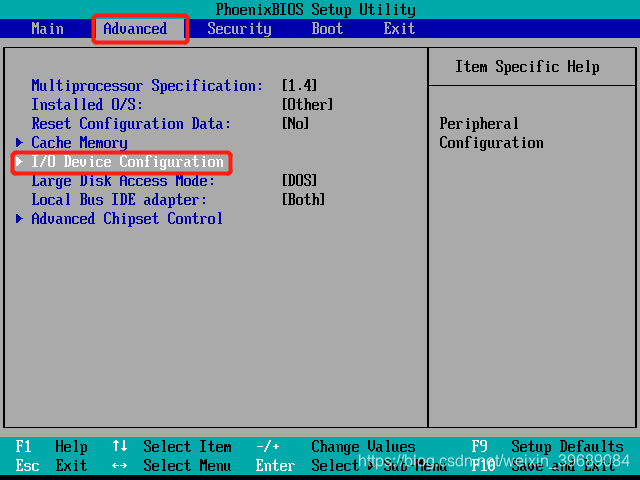Image resolution: width=640 pixels, height=480 pixels.
Task: Select the Local Bus IDE adapter setting
Action: pos(119,200)
